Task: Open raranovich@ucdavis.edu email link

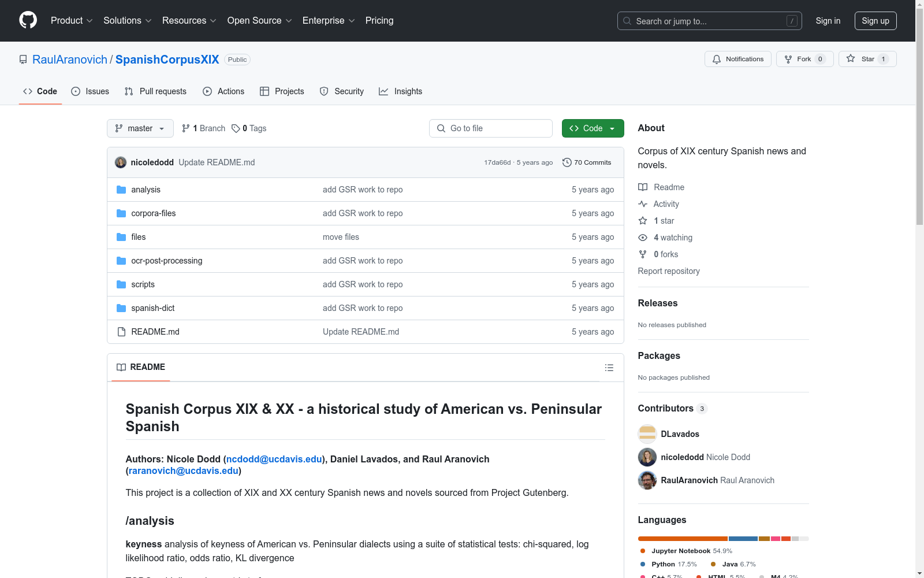Action: (184, 470)
